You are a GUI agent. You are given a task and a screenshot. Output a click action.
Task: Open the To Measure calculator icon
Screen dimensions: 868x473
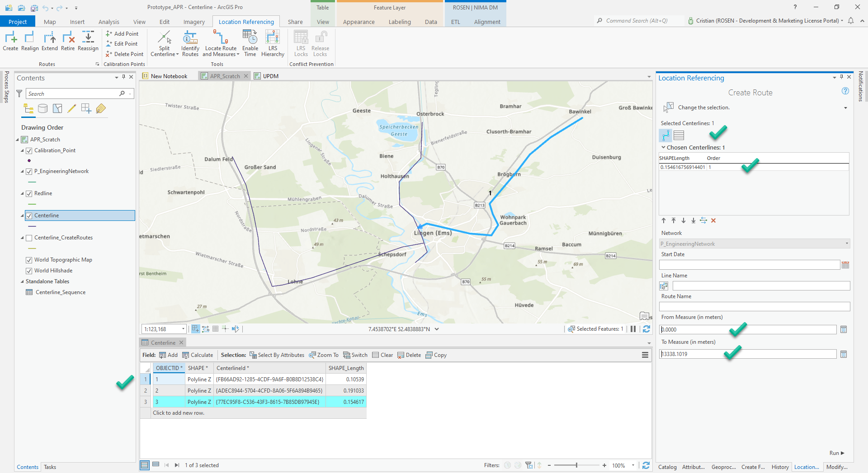tap(844, 354)
